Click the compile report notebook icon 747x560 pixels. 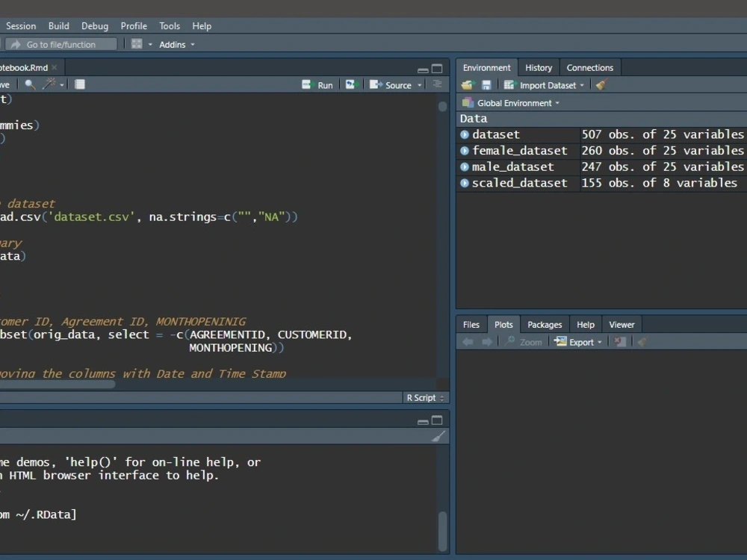(x=80, y=85)
